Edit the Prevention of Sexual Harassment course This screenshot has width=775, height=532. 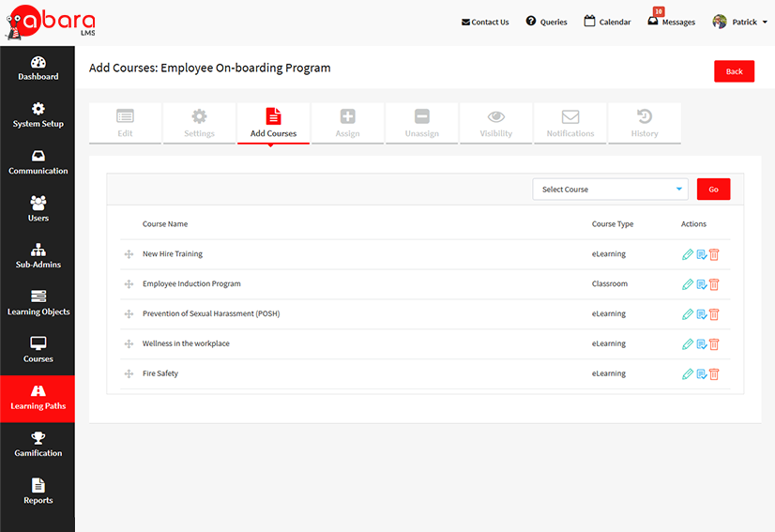[688, 314]
